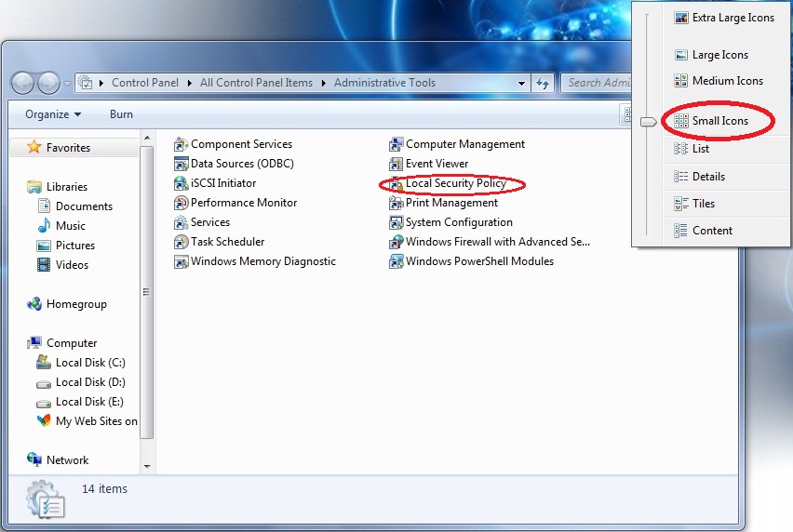Screen dimensions: 793x532
Task: Open the Organize dropdown menu
Action: pos(53,114)
